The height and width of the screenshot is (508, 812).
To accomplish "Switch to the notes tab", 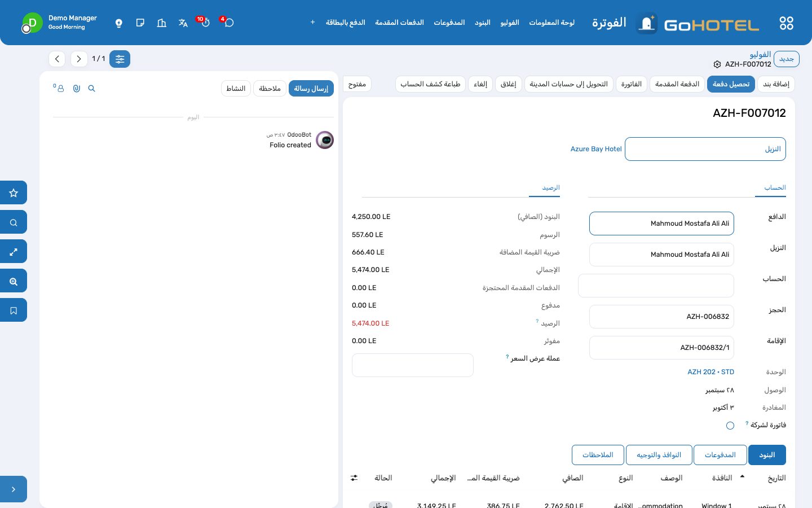I will coord(598,455).
